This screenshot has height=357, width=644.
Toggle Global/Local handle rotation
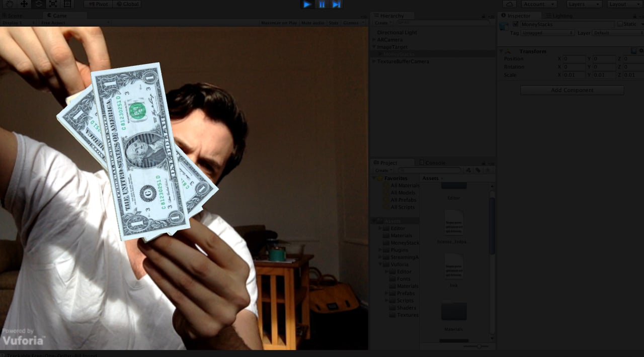click(127, 4)
